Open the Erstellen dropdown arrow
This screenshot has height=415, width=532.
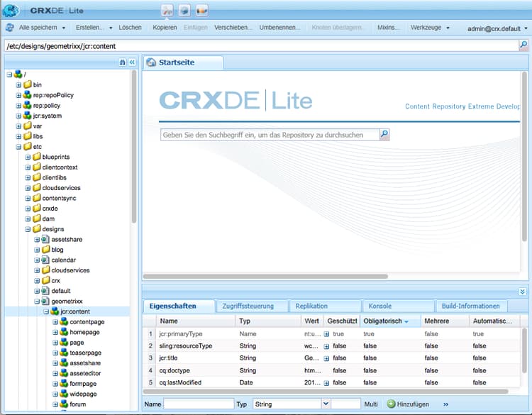pyautogui.click(x=111, y=28)
